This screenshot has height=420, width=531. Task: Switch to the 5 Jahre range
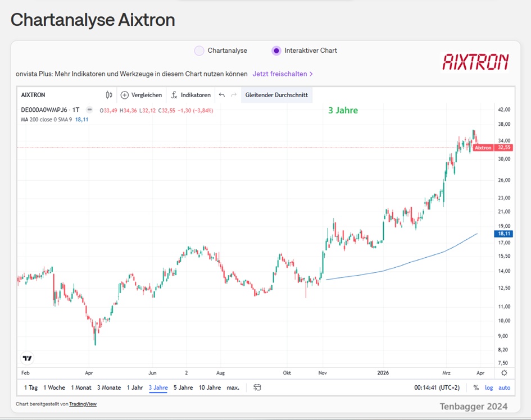[183, 387]
